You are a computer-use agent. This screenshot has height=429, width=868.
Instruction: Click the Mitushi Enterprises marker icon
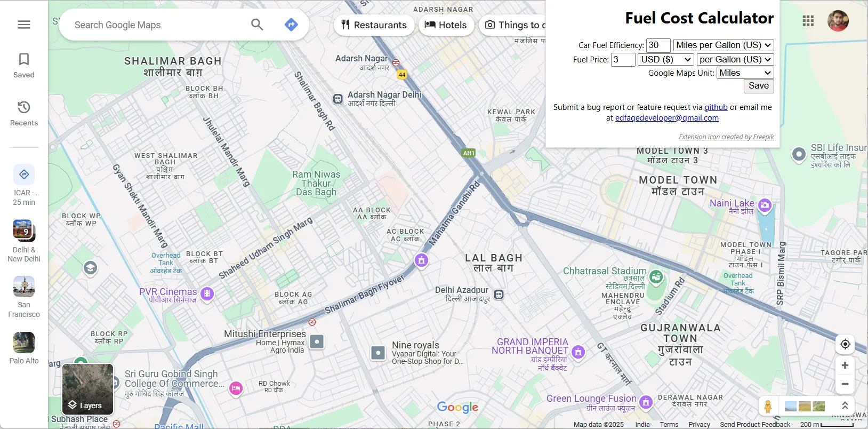point(317,341)
